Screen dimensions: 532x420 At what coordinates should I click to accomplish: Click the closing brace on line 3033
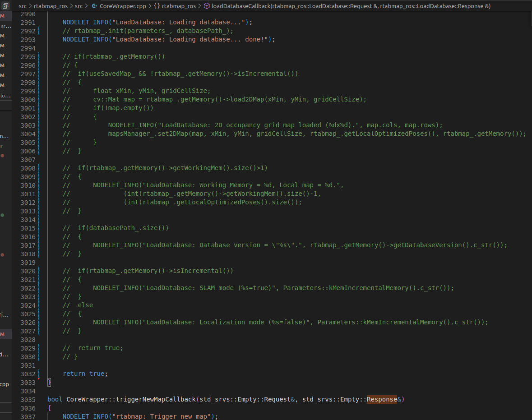(49, 383)
